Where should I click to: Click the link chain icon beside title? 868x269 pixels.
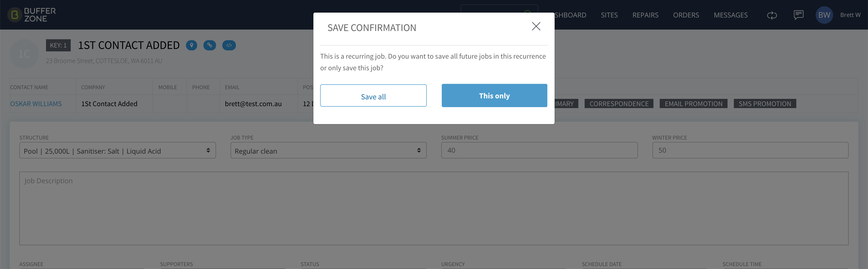(x=209, y=45)
